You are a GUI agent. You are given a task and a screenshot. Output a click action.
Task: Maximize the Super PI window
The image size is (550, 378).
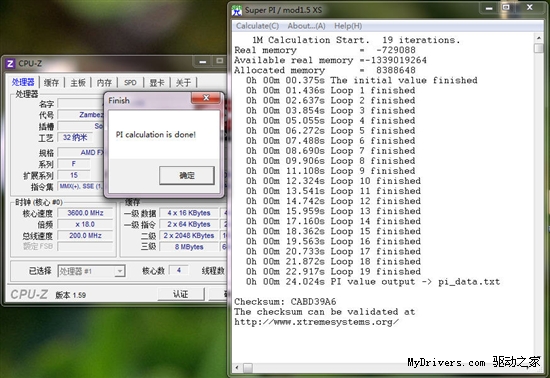click(x=506, y=8)
